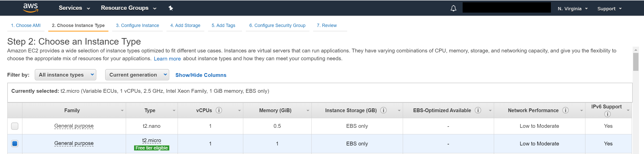This screenshot has height=154, width=644.
Task: Open the notifications bell icon
Action: coord(453,8)
